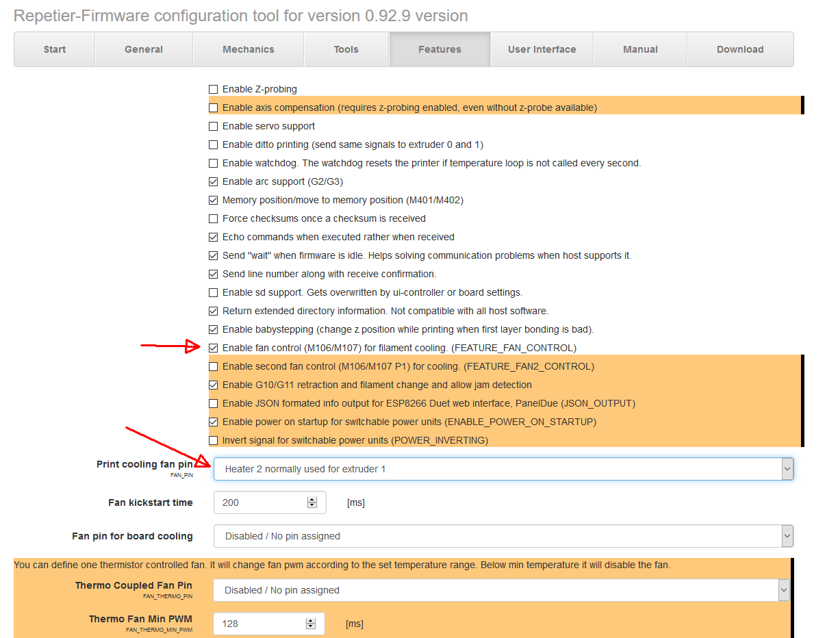840x638 pixels.
Task: Enable the Z-probing checkbox
Action: pos(213,89)
